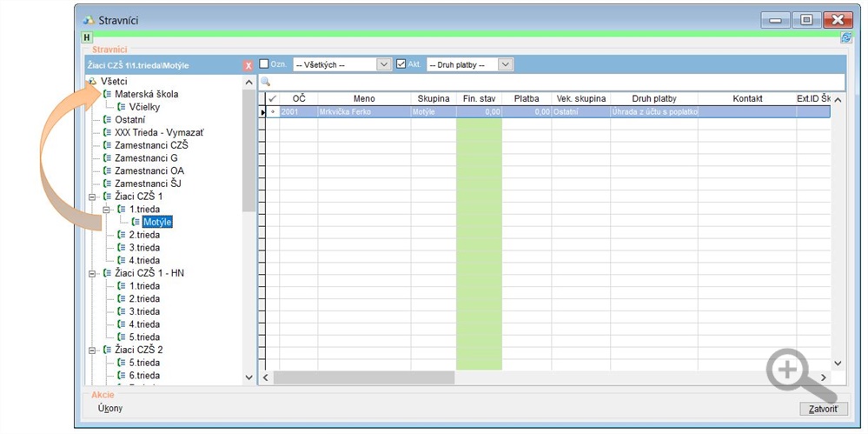Enable the Ozn. checkbox
The height and width of the screenshot is (434, 868).
(264, 64)
